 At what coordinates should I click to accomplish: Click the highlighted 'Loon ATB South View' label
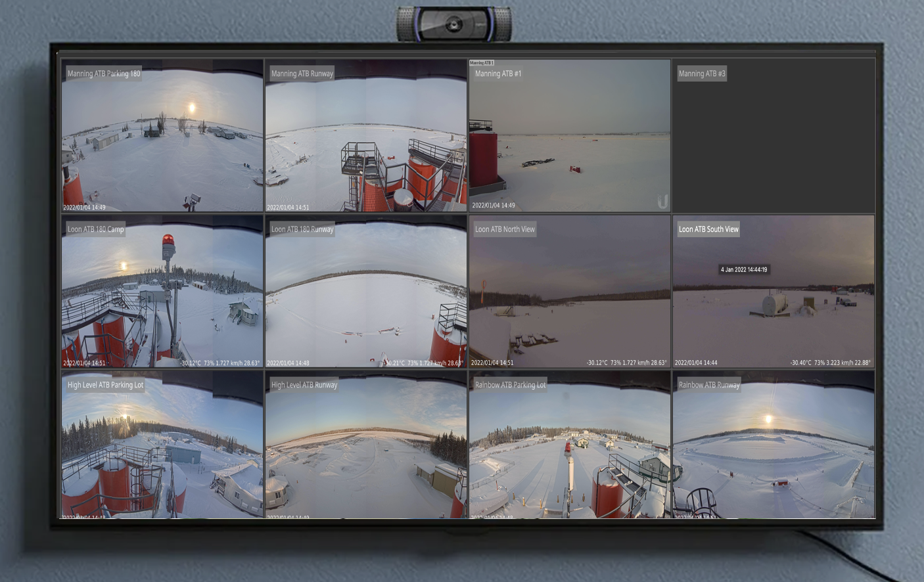(708, 229)
